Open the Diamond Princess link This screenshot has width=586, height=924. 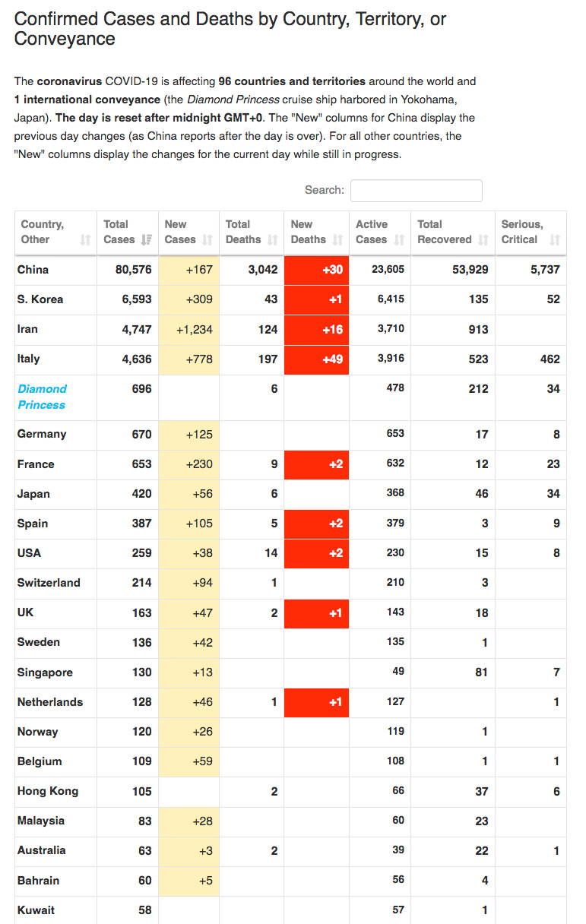coord(42,397)
